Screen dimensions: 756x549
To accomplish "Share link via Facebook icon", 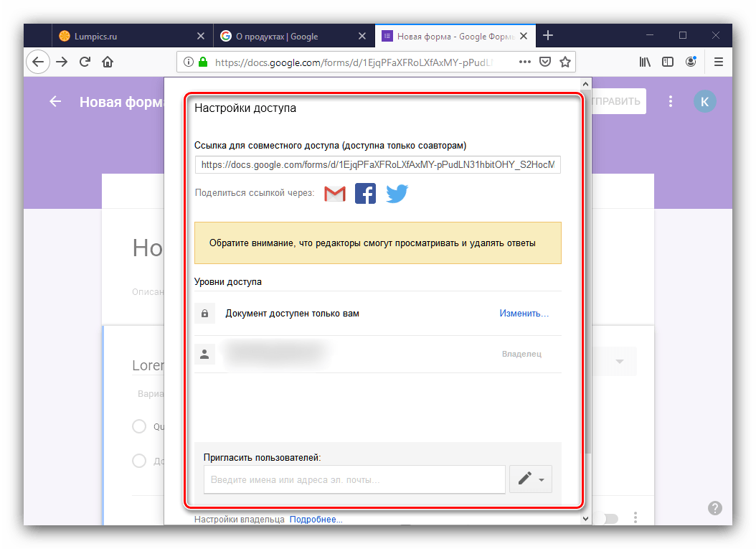I will click(x=365, y=194).
